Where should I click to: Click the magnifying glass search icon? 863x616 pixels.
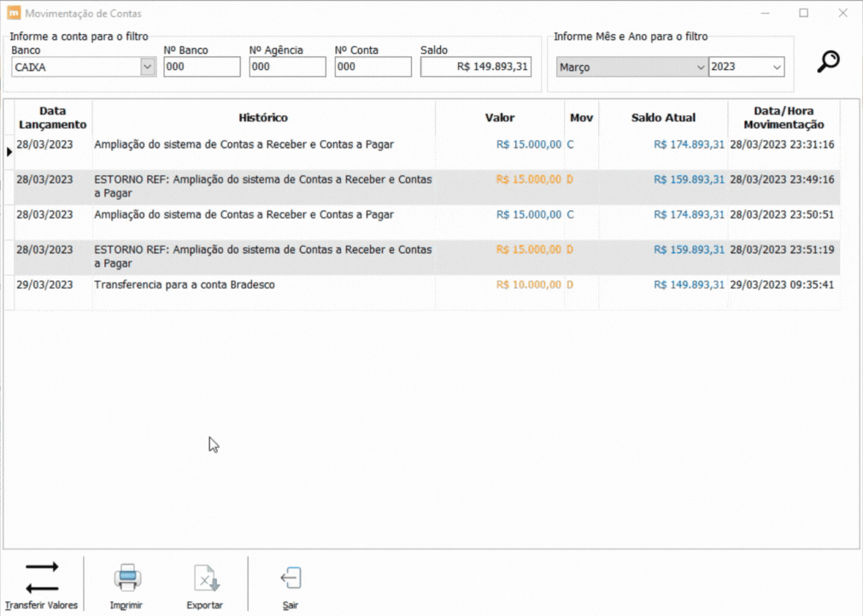click(828, 62)
